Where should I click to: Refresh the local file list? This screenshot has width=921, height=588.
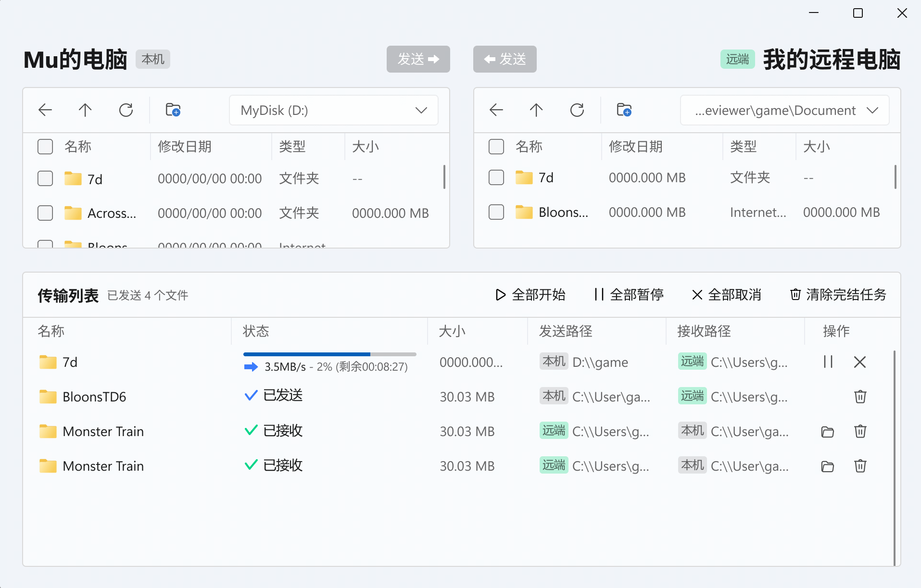pyautogui.click(x=126, y=110)
